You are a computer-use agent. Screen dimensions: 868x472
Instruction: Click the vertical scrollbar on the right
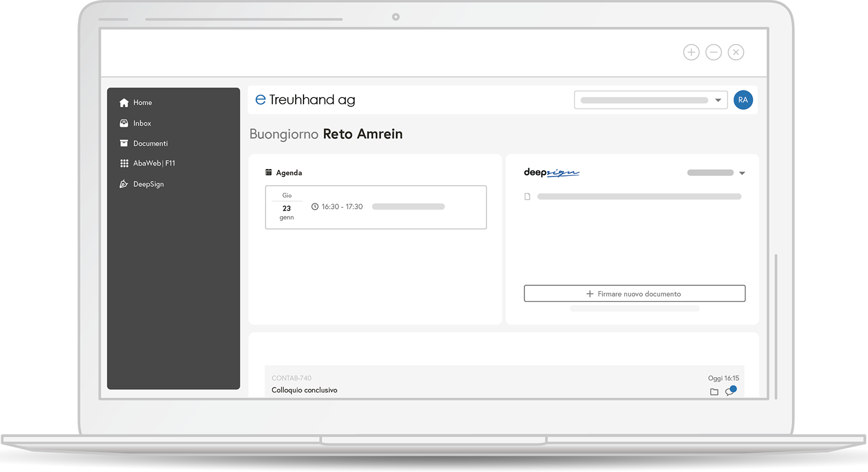[776, 326]
